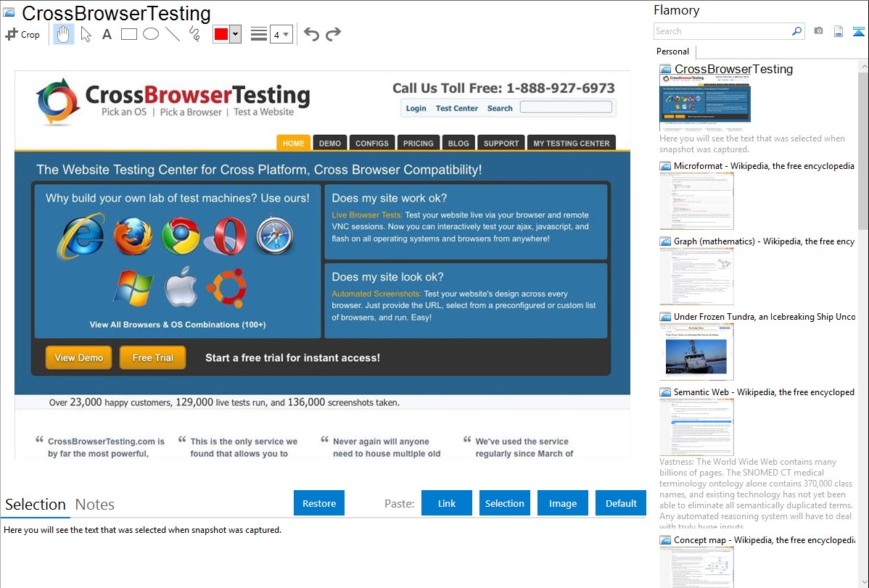Screen dimensions: 869x588
Task: Open the CrossBrowserTesting snapshot thumbnail
Action: coord(705,102)
